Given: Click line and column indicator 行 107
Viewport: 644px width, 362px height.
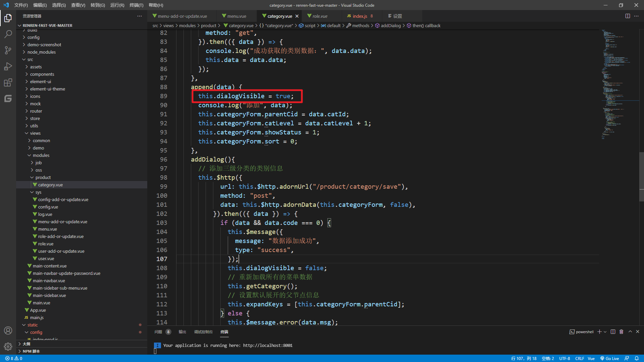Looking at the screenshot, I should (x=524, y=358).
